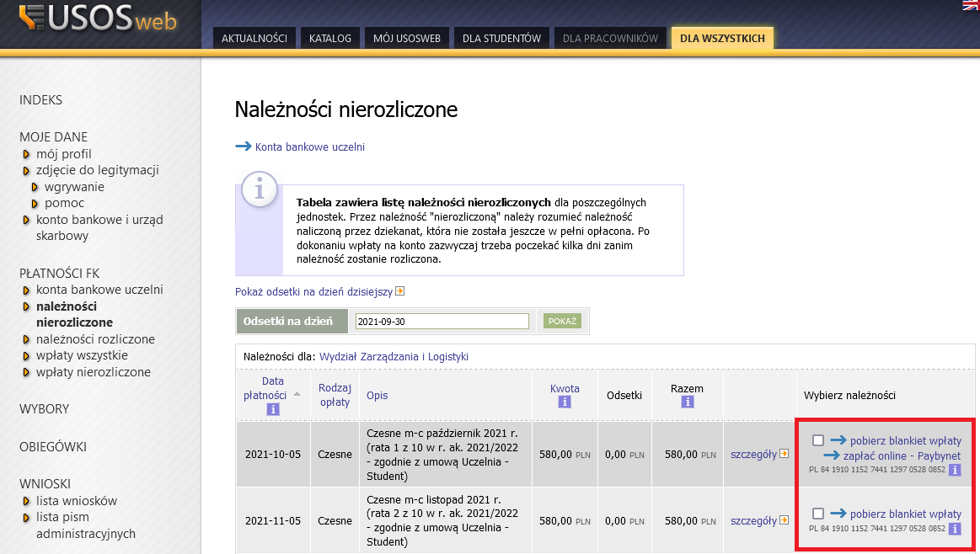Open należności nierozliczone sidebar item
Viewport: 980px width, 554px height.
pyautogui.click(x=74, y=314)
